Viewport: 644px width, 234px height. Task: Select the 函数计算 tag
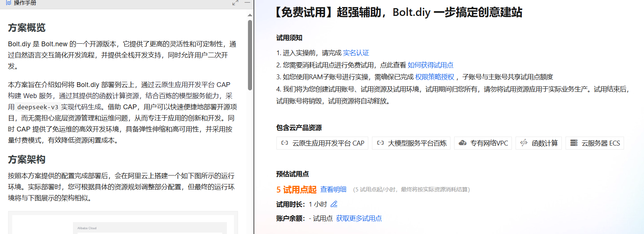[x=539, y=143]
